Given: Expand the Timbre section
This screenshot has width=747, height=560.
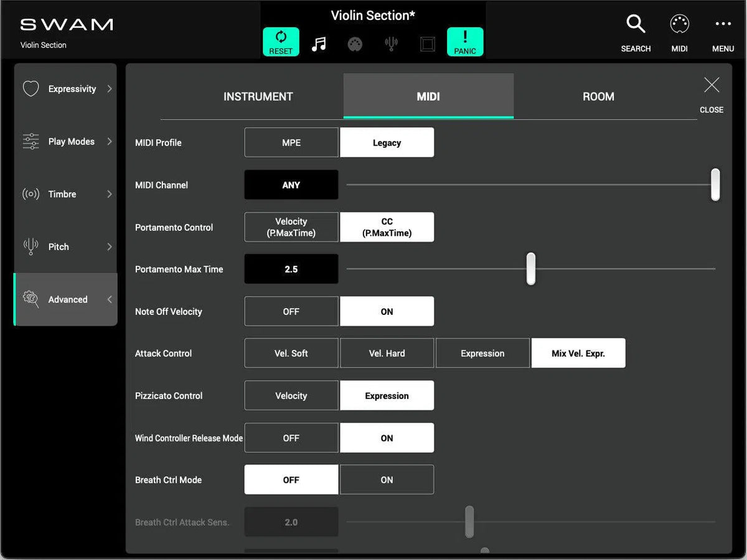Looking at the screenshot, I should click(x=64, y=194).
